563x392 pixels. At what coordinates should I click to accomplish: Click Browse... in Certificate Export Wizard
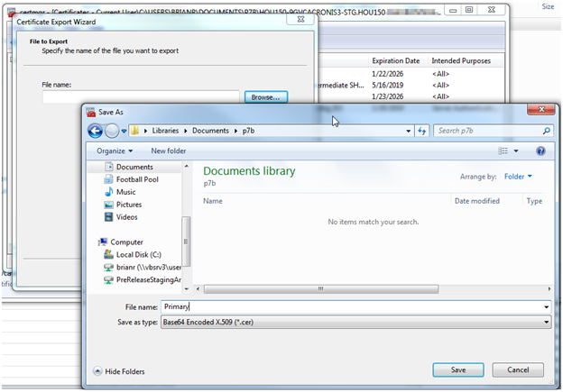coord(265,97)
